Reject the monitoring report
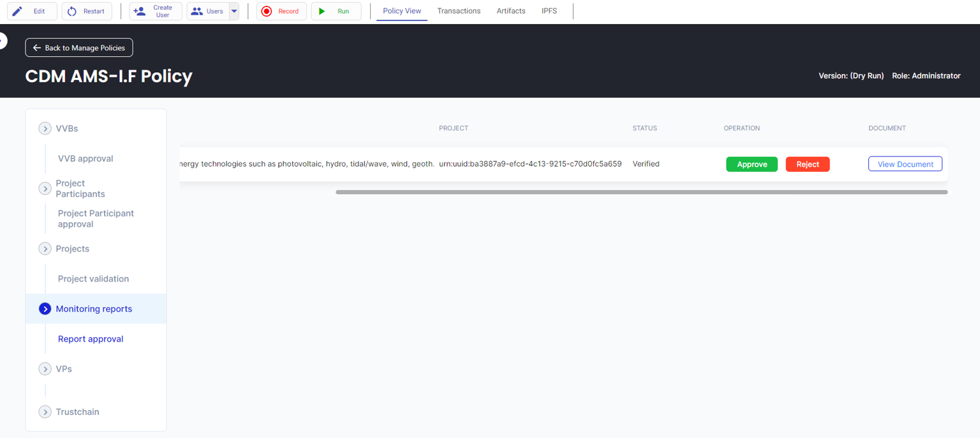 pos(807,164)
